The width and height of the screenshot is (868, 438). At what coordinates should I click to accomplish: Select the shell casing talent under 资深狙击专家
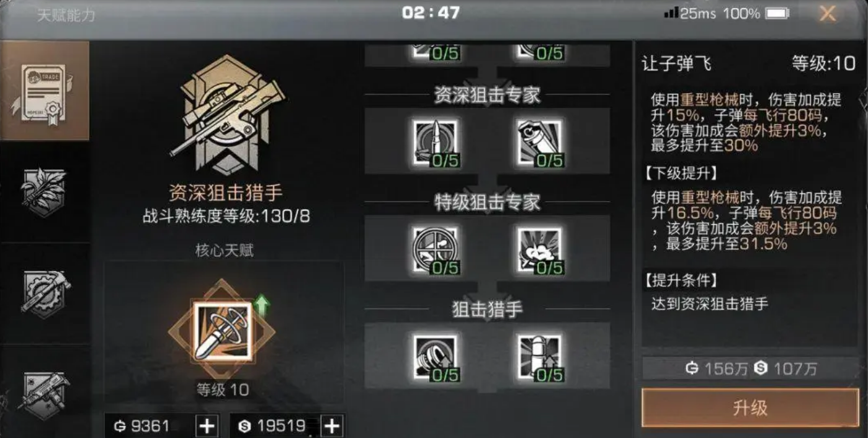tap(540, 142)
